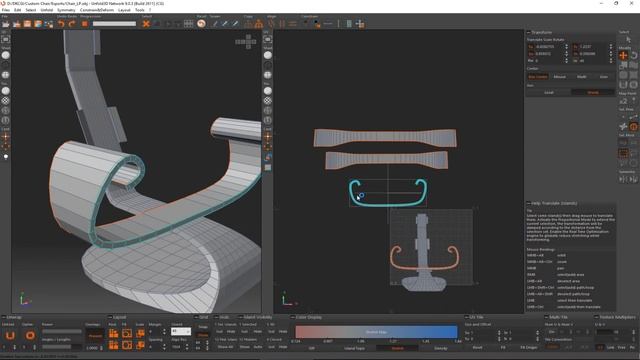Image resolution: width=640 pixels, height=360 pixels.
Task: Click the x2 Map Rows icon
Action: coord(623,100)
